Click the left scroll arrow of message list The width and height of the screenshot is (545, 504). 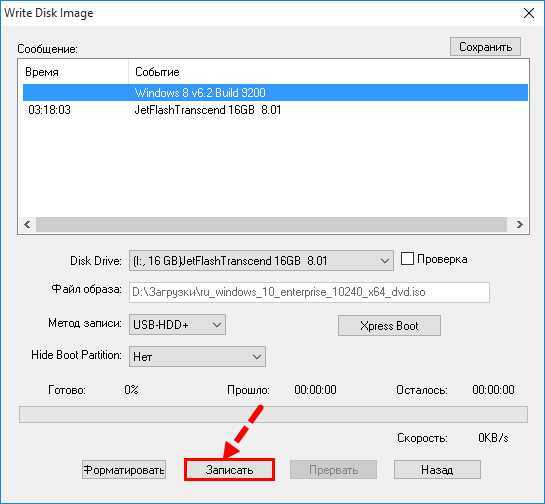27,225
